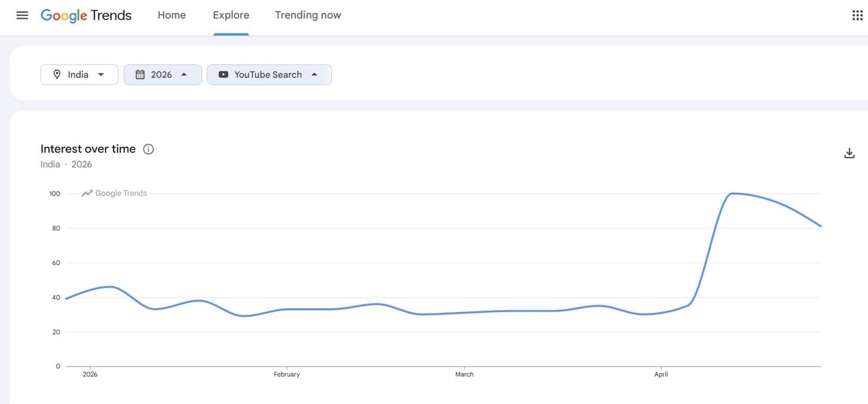Click the 'India · 2026' subtitle

[66, 164]
